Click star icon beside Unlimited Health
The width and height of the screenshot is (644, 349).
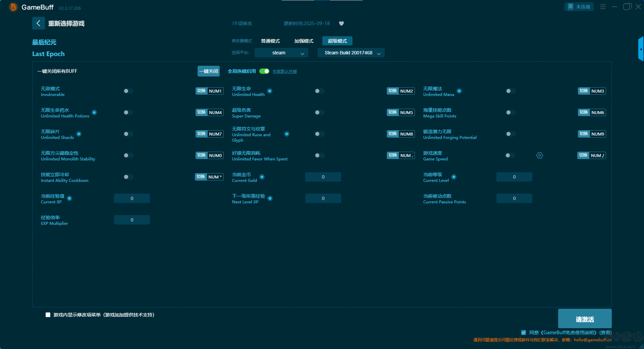270,91
